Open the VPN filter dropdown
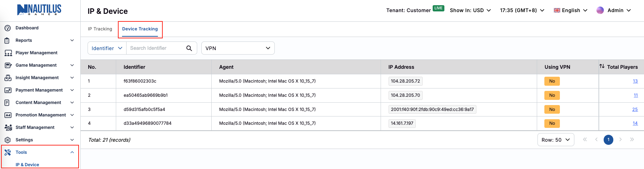Viewport: 644px width, 169px height. pyautogui.click(x=238, y=48)
